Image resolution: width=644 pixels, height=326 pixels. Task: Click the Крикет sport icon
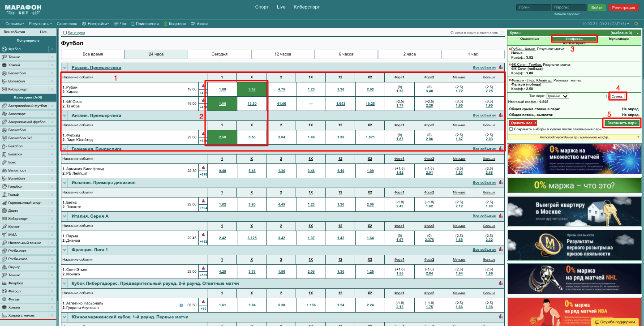coord(4,227)
